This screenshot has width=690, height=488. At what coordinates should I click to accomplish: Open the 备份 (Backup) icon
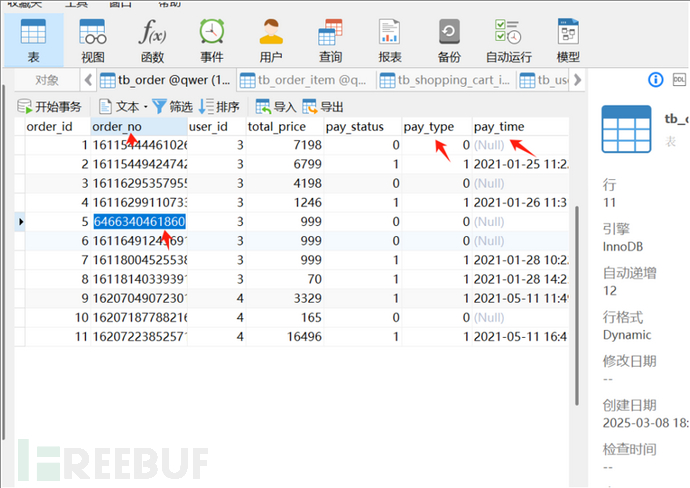point(449,41)
